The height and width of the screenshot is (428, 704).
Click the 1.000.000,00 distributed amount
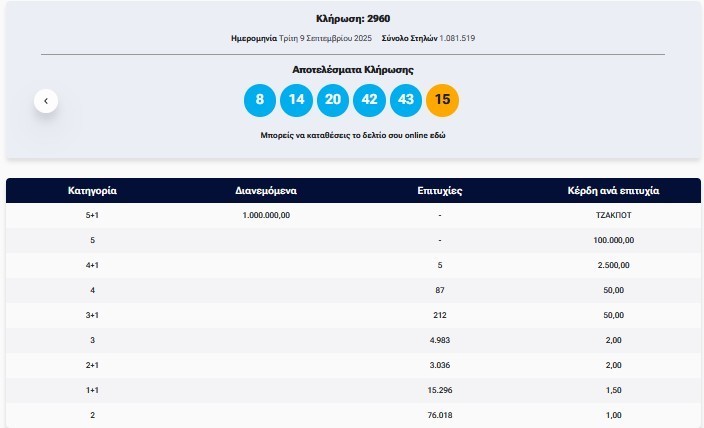pos(266,215)
